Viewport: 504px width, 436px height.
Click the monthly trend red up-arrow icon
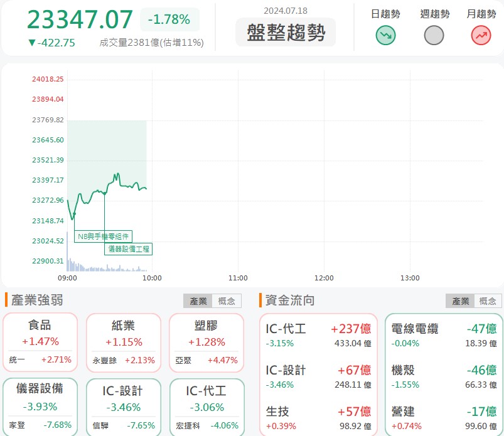(481, 35)
